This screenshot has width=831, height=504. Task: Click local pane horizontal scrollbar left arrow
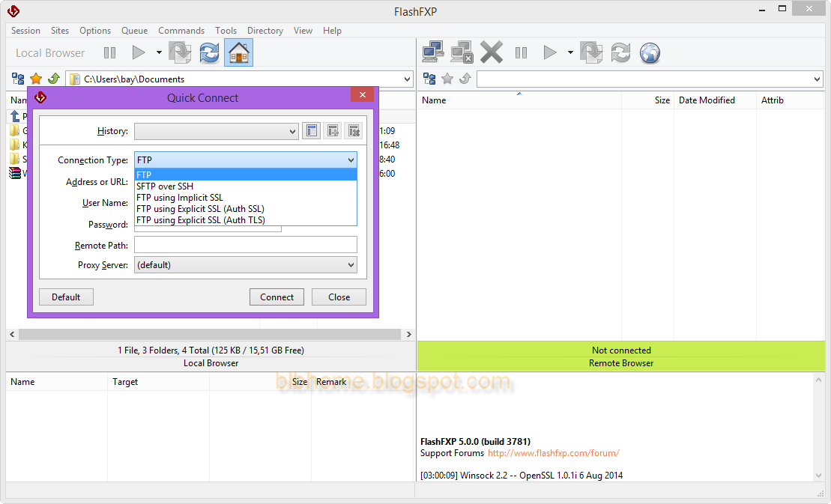point(12,335)
